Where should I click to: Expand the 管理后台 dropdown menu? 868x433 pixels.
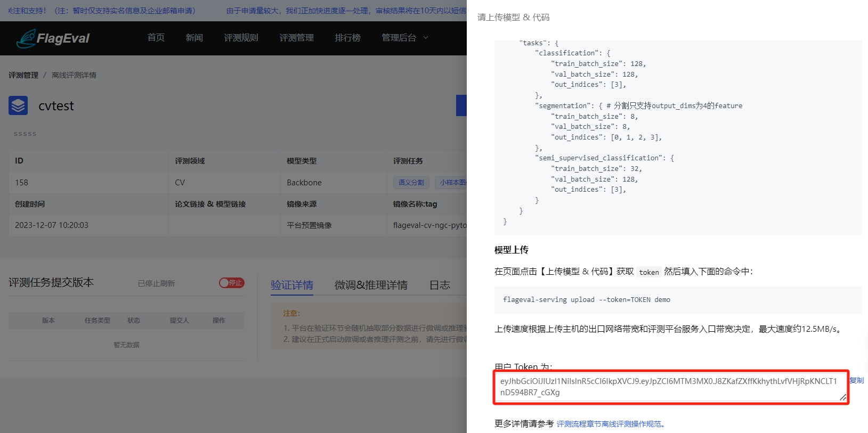(x=404, y=38)
